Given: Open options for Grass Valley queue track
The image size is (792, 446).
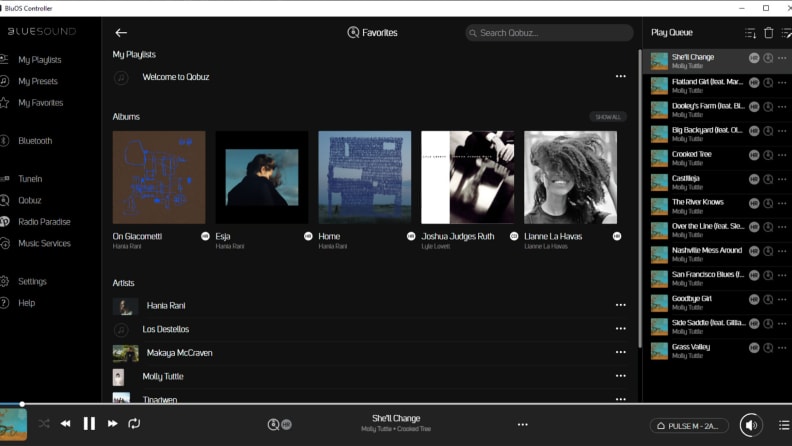Looking at the screenshot, I should [x=782, y=348].
